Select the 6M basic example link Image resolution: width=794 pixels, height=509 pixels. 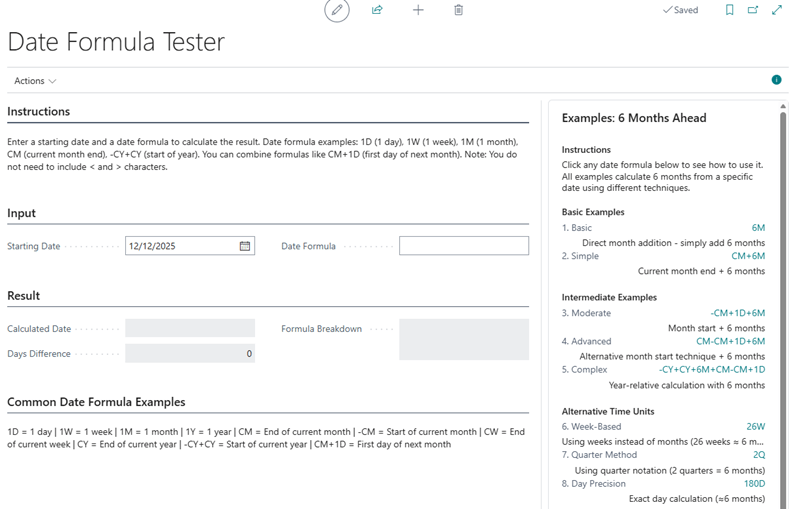click(x=758, y=228)
